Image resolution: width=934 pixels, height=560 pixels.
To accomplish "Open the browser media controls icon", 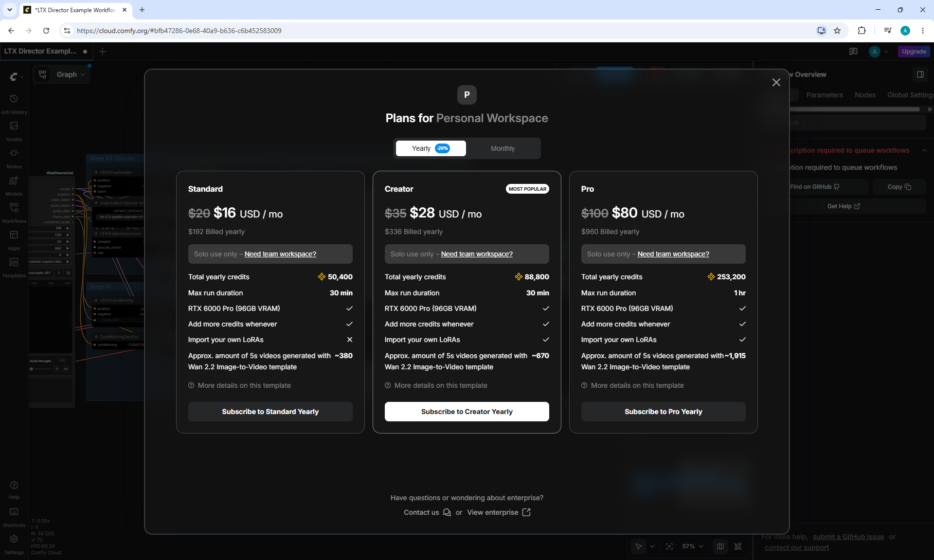I will coord(888,31).
